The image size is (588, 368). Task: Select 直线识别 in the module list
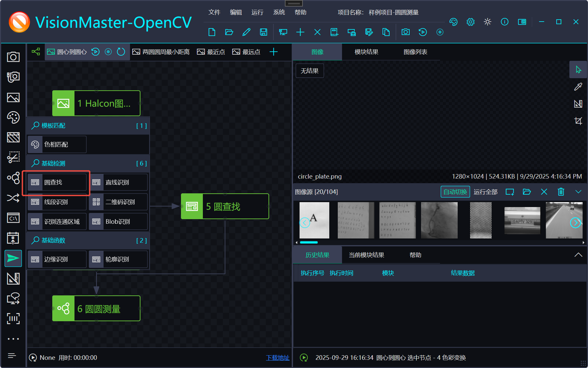click(118, 182)
